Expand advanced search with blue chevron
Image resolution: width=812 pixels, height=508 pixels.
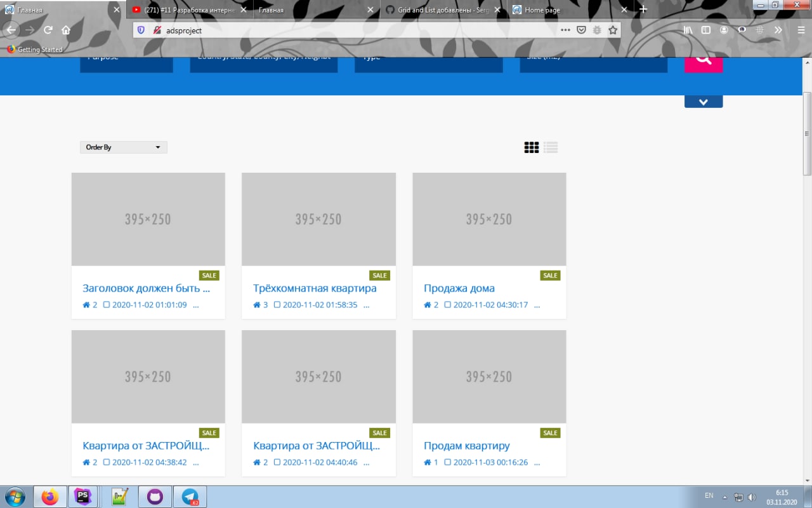(704, 102)
